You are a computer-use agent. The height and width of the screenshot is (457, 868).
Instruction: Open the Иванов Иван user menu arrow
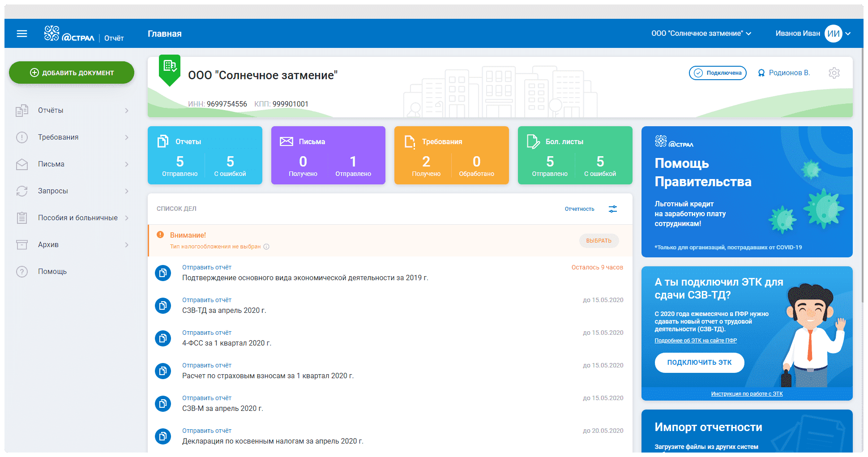coord(848,34)
